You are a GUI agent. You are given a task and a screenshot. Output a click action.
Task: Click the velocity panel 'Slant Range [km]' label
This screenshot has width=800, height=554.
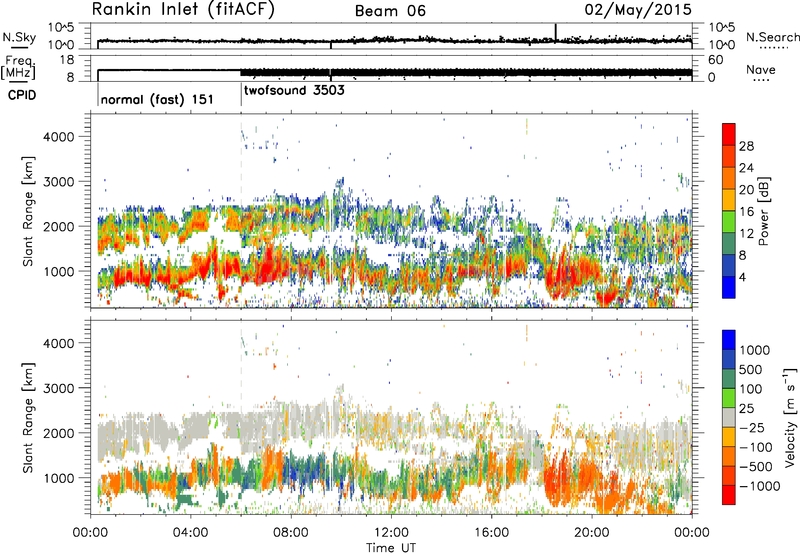[28, 417]
